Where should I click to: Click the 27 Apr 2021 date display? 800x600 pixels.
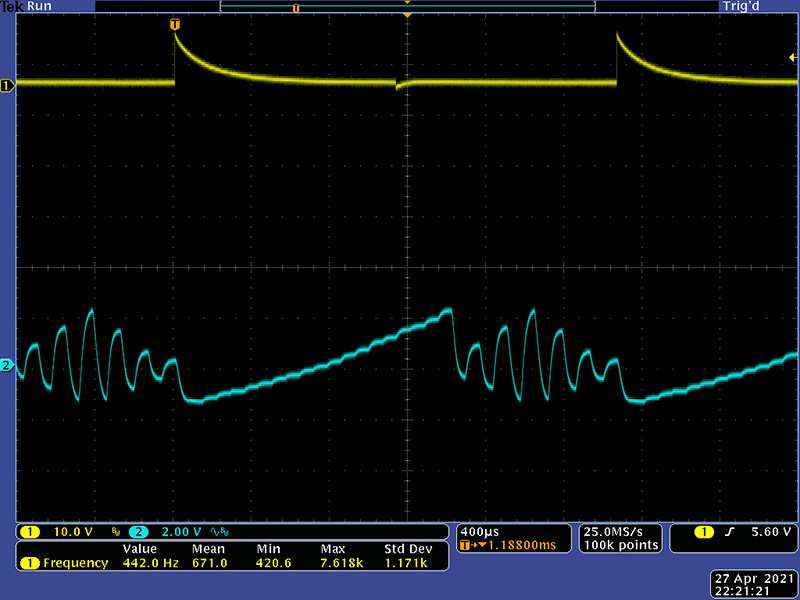755,578
